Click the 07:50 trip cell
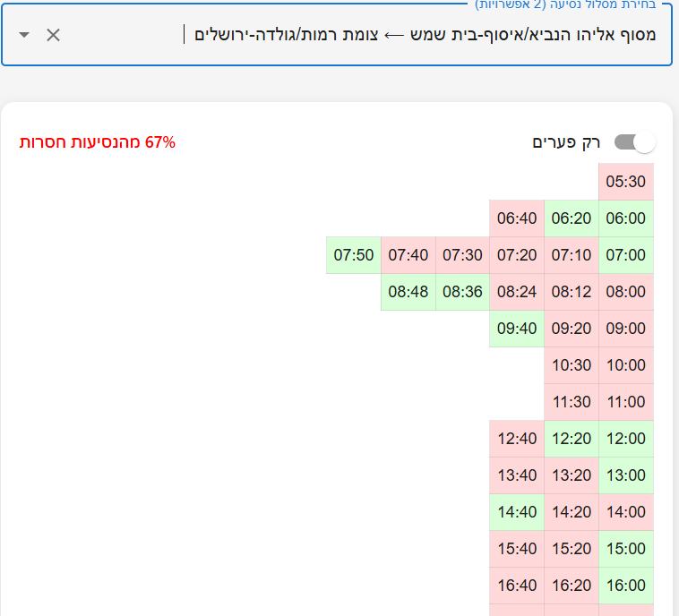The height and width of the screenshot is (616, 679). click(354, 255)
